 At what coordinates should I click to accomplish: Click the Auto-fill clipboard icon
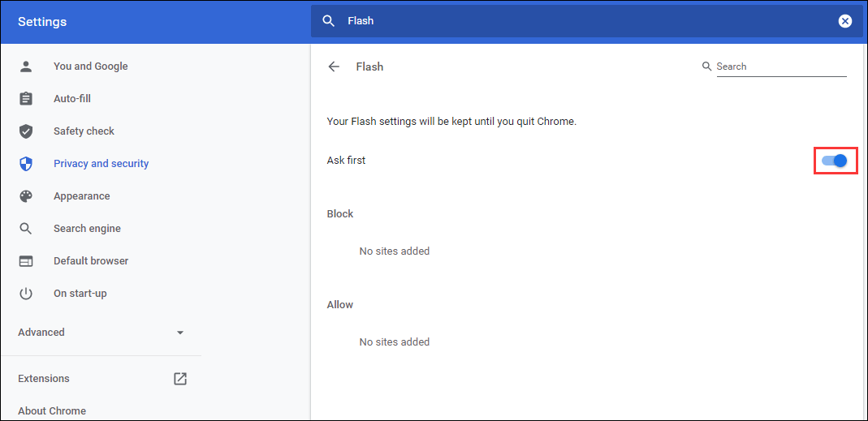click(x=26, y=99)
